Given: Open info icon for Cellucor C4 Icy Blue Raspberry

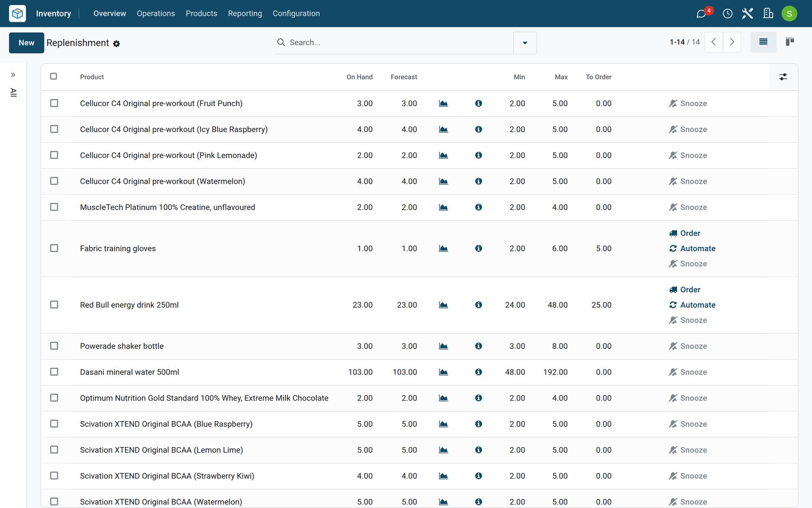Looking at the screenshot, I should click(479, 130).
